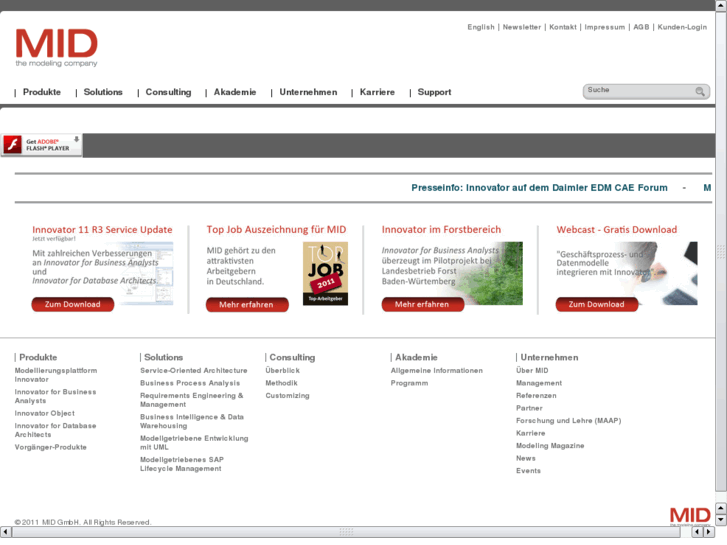Open the Support main menu

point(434,92)
